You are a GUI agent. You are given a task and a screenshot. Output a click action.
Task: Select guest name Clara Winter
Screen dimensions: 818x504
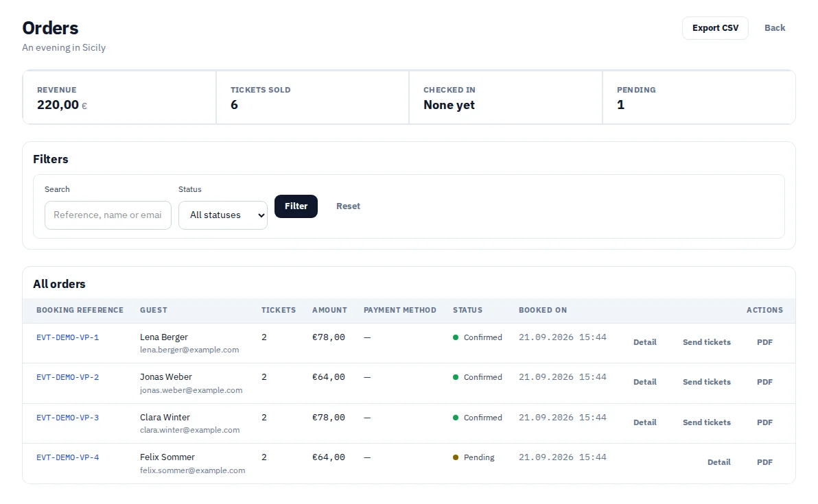165,418
